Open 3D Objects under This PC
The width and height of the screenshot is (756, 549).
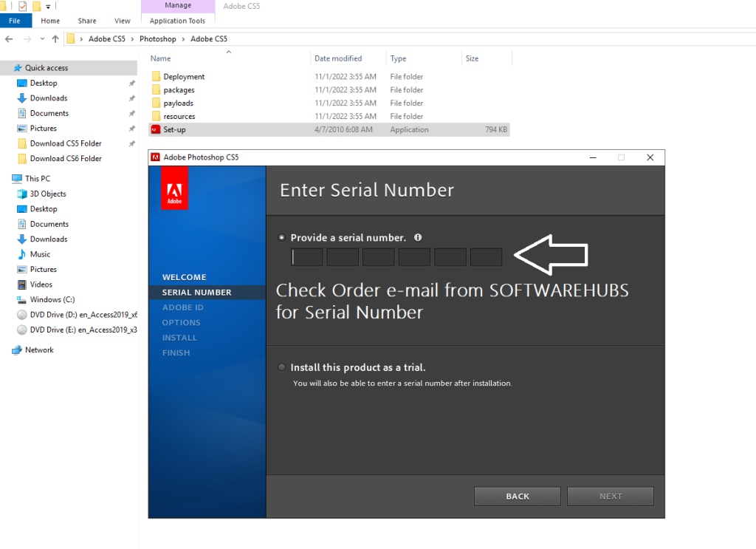click(x=48, y=194)
